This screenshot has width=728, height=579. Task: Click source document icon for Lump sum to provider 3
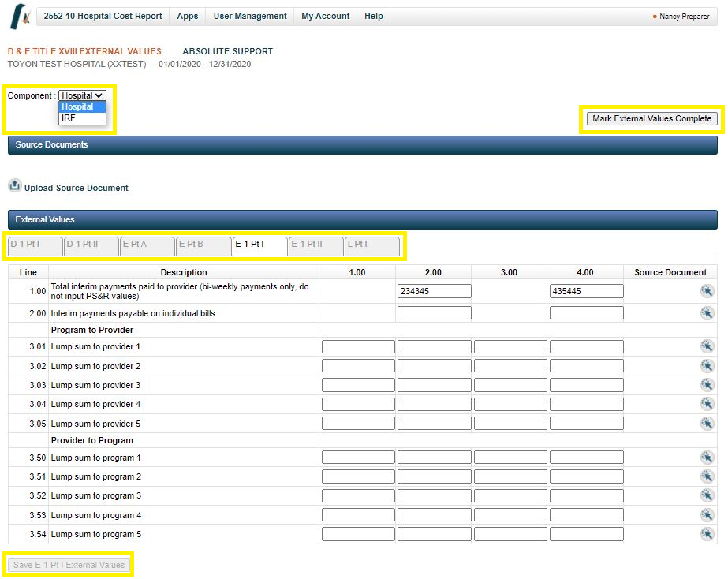coord(707,385)
